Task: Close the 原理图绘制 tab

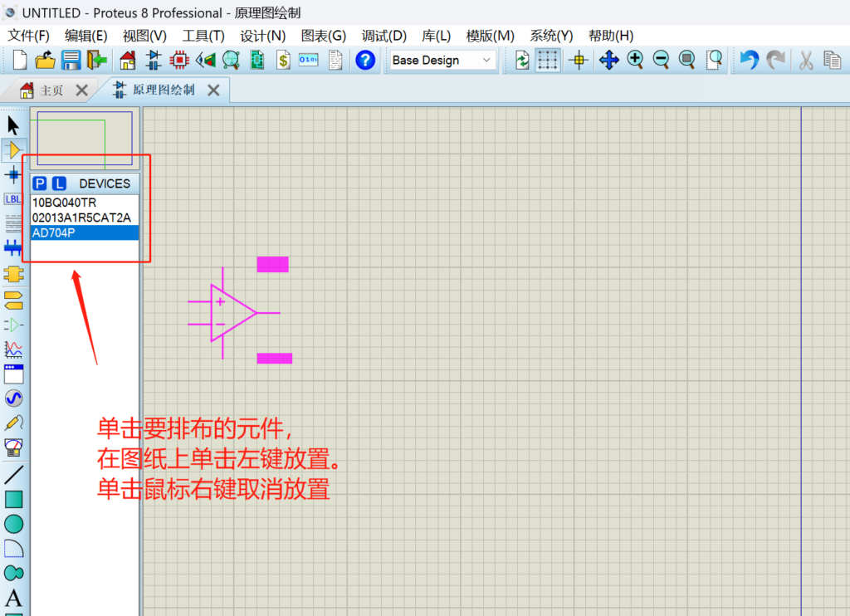Action: pos(213,90)
